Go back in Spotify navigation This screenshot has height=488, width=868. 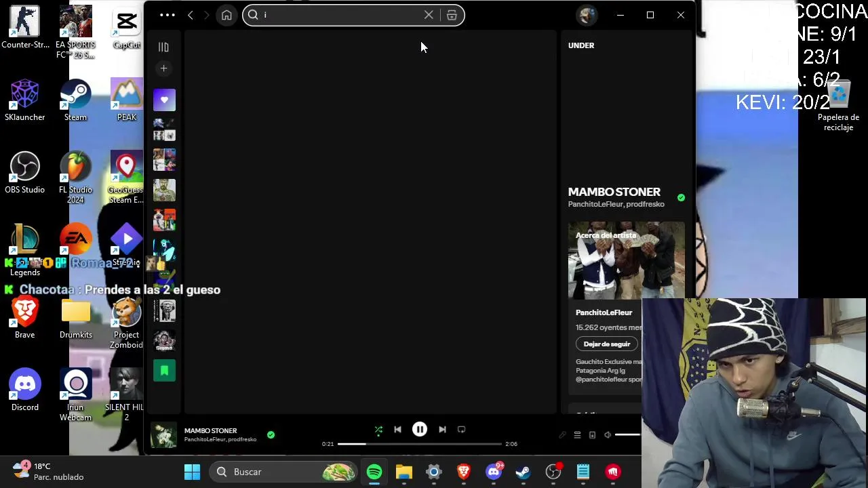[191, 15]
